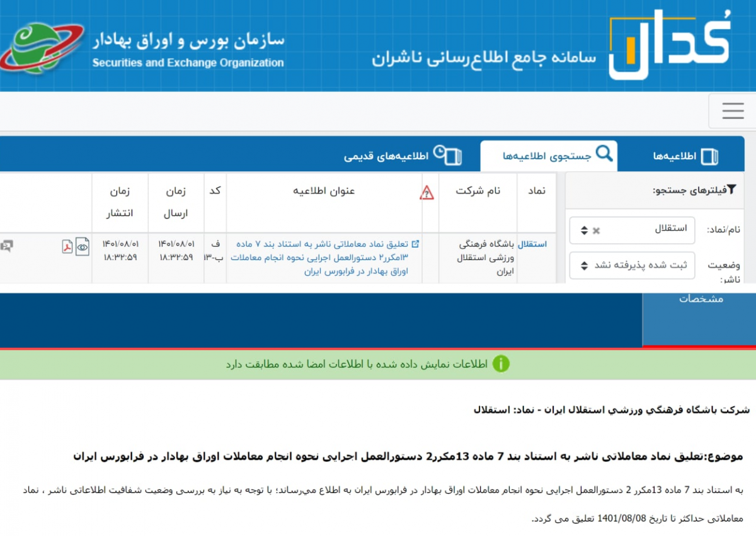Image resolution: width=756 pixels, height=536 pixels.
Task: Click the green info icon in notification bar
Action: coord(501,364)
